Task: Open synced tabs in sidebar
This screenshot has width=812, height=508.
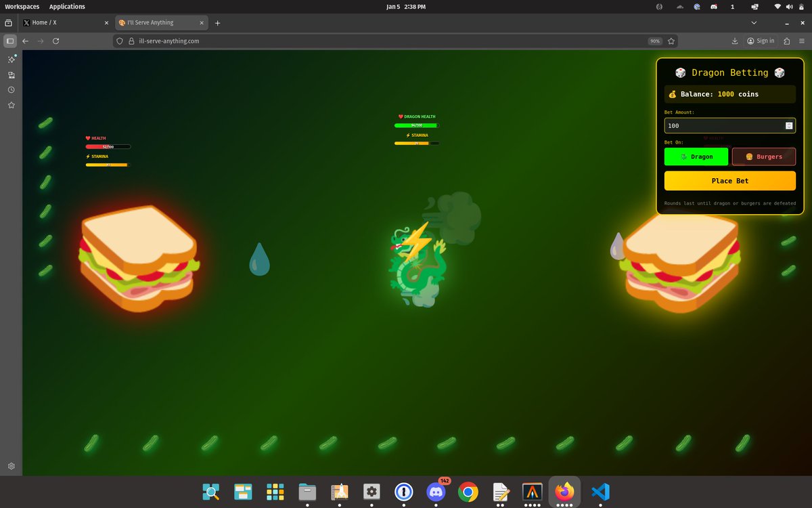Action: [x=12, y=75]
